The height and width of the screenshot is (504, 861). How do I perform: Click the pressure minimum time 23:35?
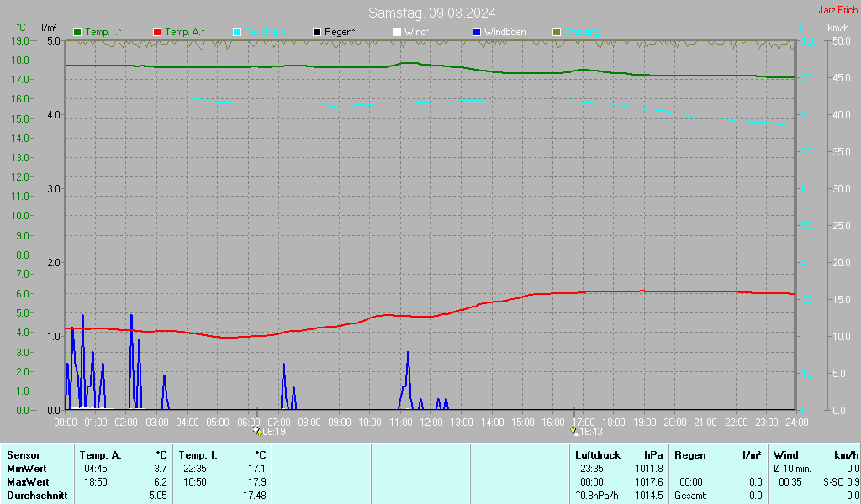[592, 469]
